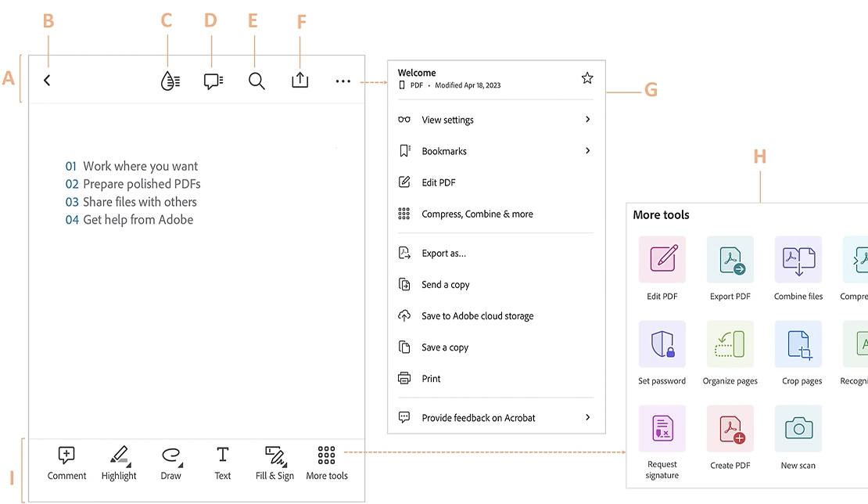868x504 pixels.
Task: Open More tools from bottom toolbar
Action: click(x=326, y=460)
